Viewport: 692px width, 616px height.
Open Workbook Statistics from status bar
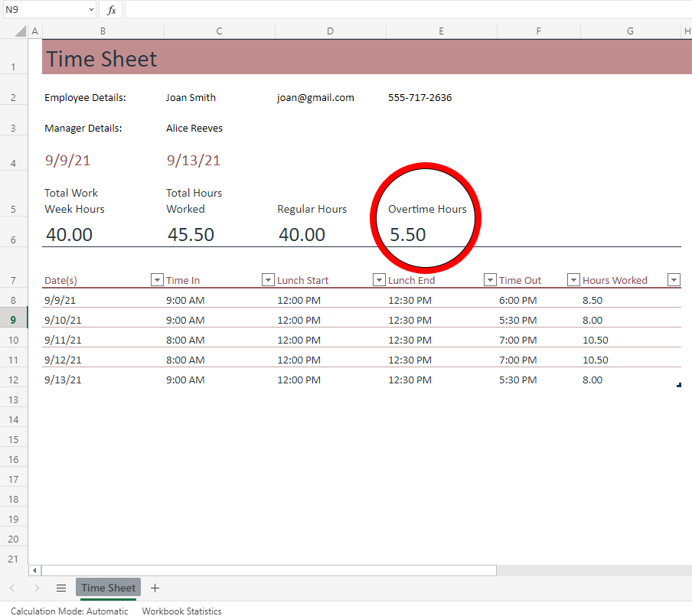click(181, 611)
